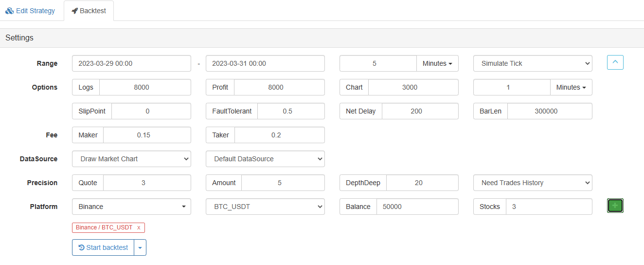
Task: Select the Backtest tab
Action: click(x=89, y=11)
